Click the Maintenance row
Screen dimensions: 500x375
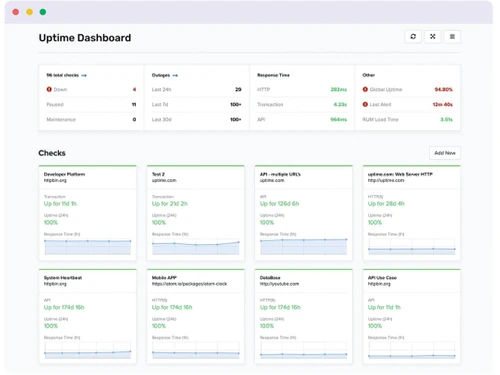91,119
